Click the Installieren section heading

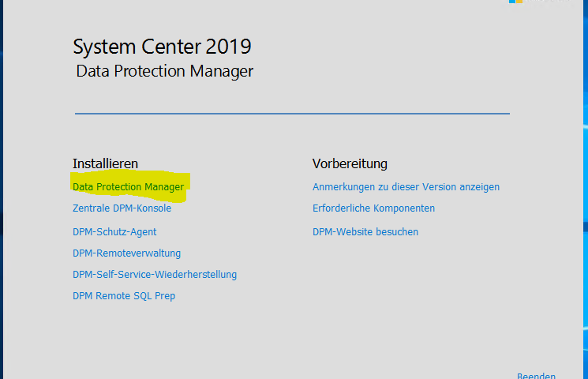click(x=105, y=163)
